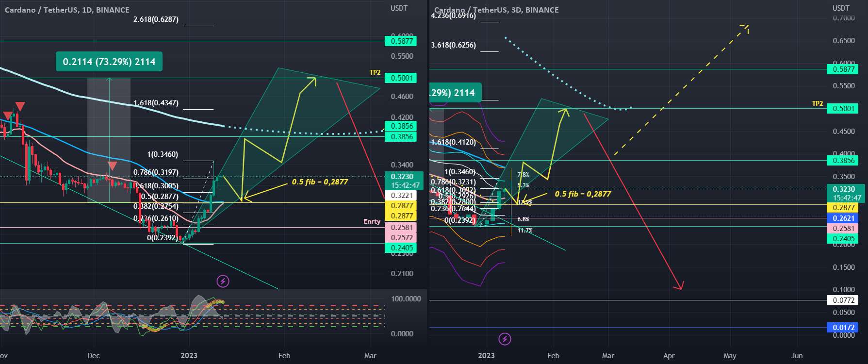Screen dimensions: 868x364
Task: Click the green 0.2405 price label on the 1D chart
Action: [402, 248]
